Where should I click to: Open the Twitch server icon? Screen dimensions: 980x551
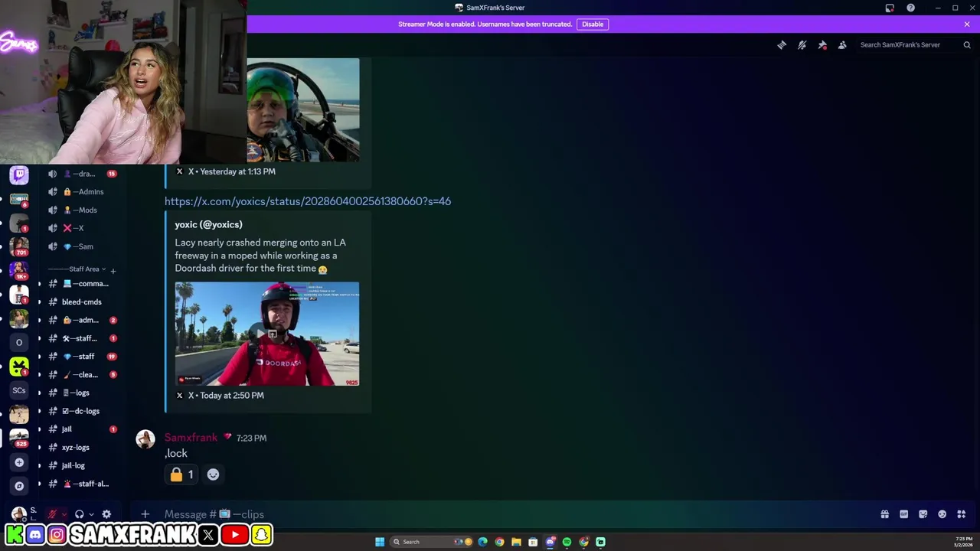click(19, 175)
